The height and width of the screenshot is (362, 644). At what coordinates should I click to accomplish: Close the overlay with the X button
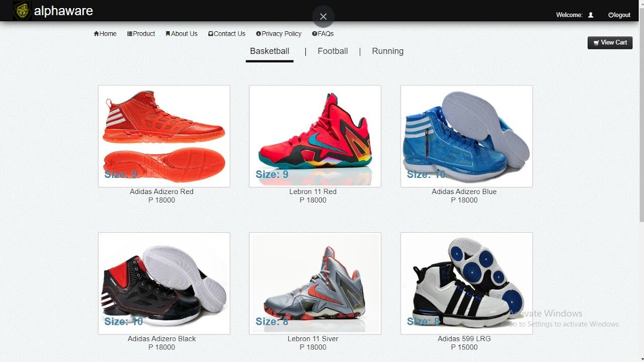point(324,17)
